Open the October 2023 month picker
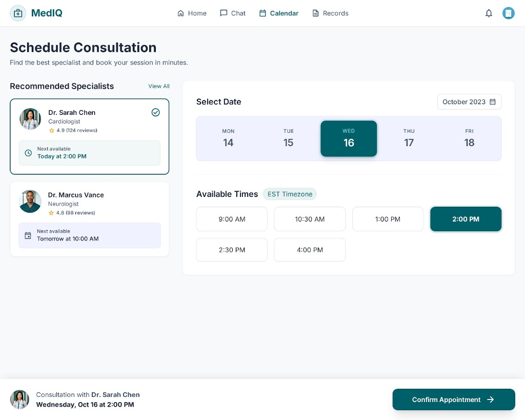 [x=469, y=102]
